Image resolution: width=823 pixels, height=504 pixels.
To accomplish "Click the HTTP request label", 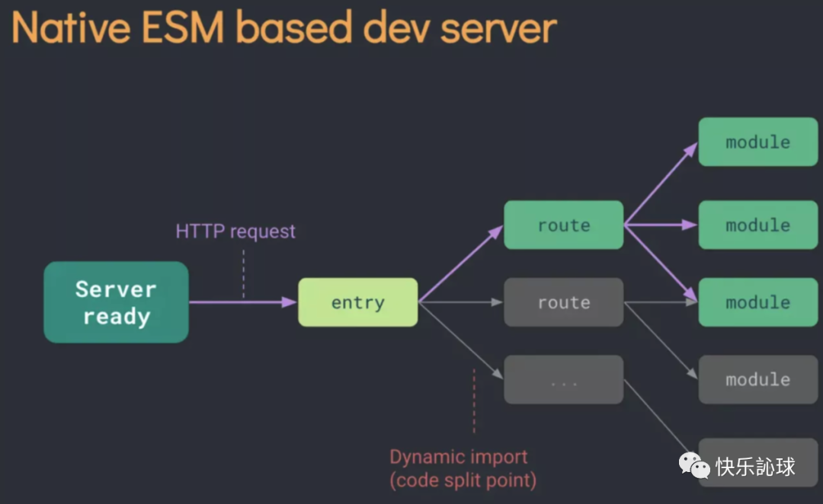I will (235, 231).
